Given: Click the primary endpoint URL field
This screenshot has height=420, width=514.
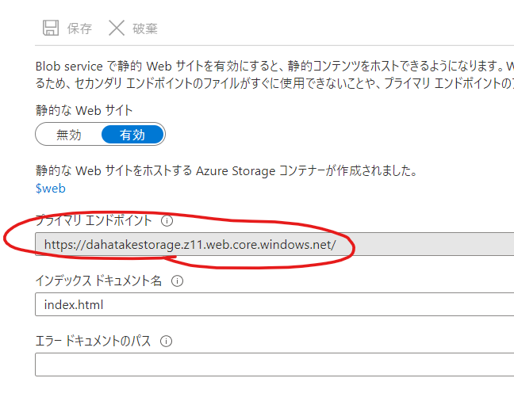Looking at the screenshot, I should pos(274,244).
